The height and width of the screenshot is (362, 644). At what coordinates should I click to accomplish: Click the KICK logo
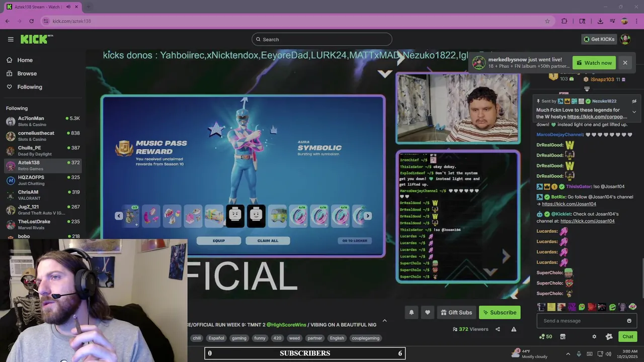point(36,39)
